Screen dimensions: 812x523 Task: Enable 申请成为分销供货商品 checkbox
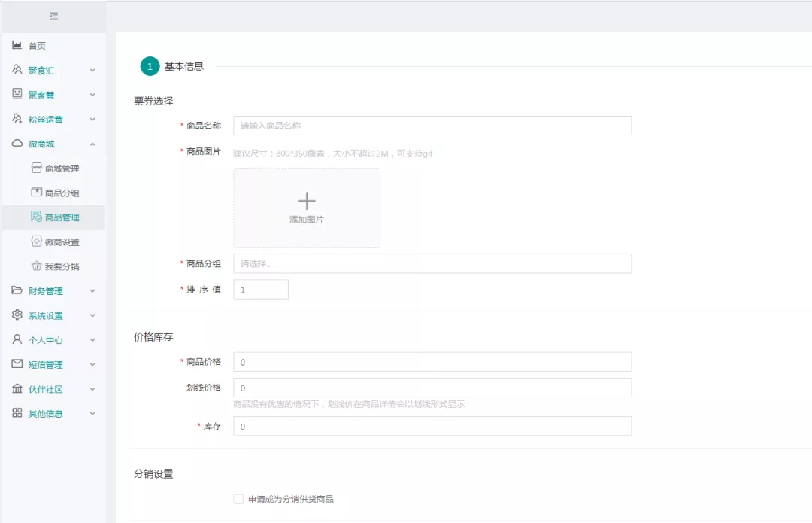[x=238, y=499]
